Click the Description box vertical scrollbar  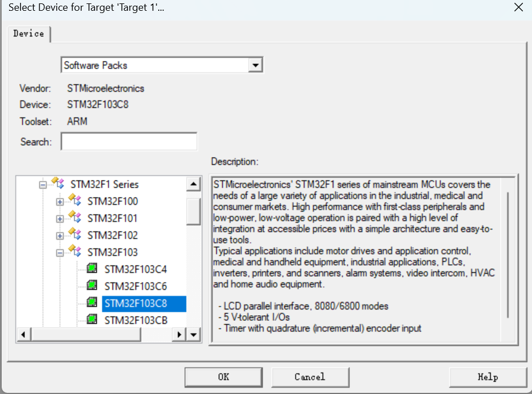coord(508,255)
